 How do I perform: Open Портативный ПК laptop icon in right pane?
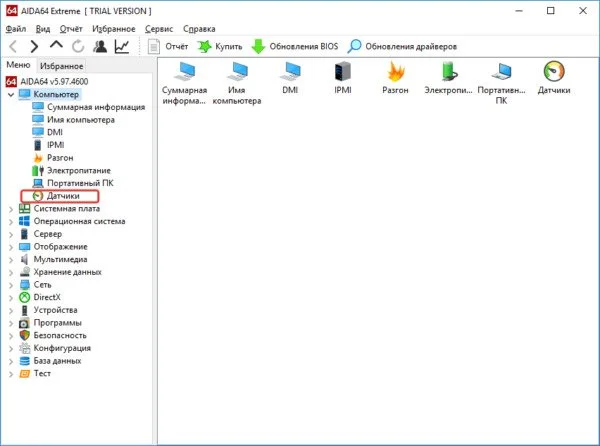coord(501,83)
